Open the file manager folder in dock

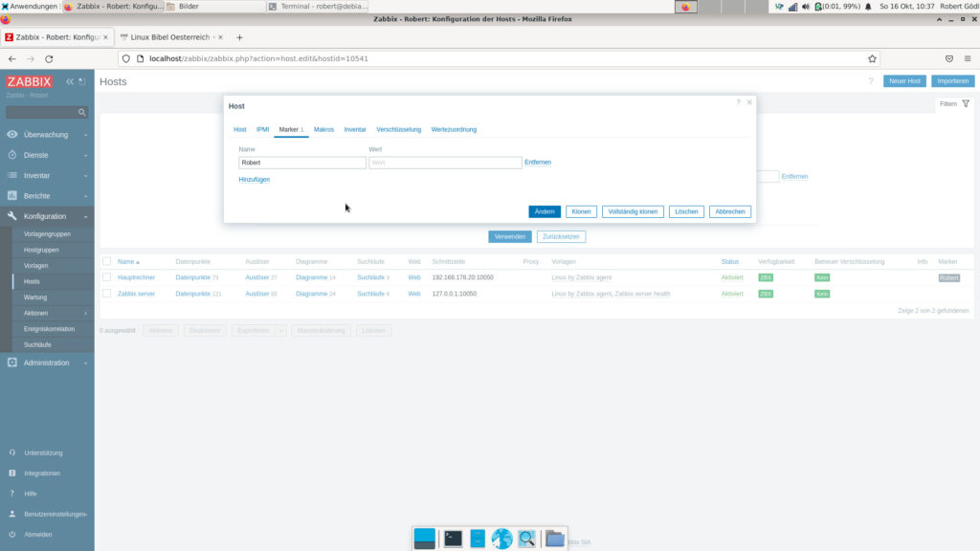click(x=554, y=539)
